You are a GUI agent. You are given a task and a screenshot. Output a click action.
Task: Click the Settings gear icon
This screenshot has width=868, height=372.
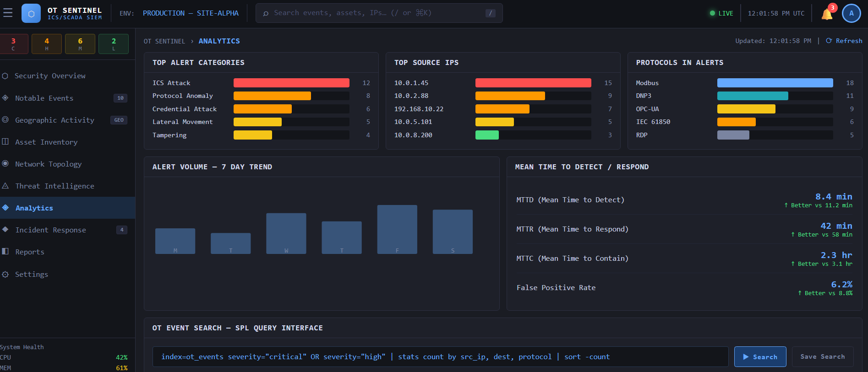[5, 274]
